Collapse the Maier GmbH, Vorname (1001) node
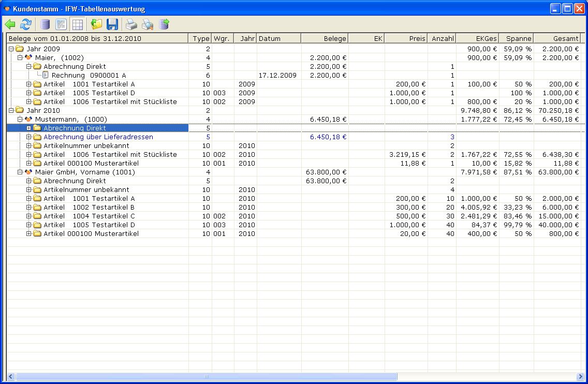Image resolution: width=588 pixels, height=384 pixels. [x=20, y=172]
